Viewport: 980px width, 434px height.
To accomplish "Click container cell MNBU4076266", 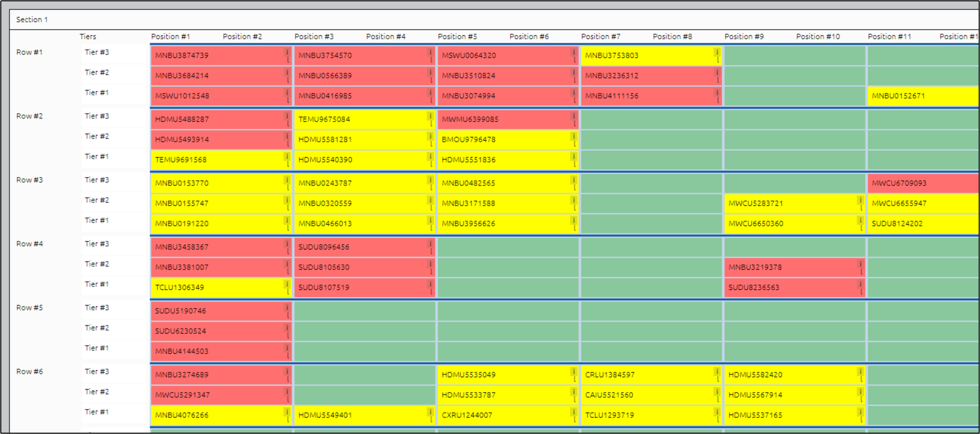I will click(221, 415).
